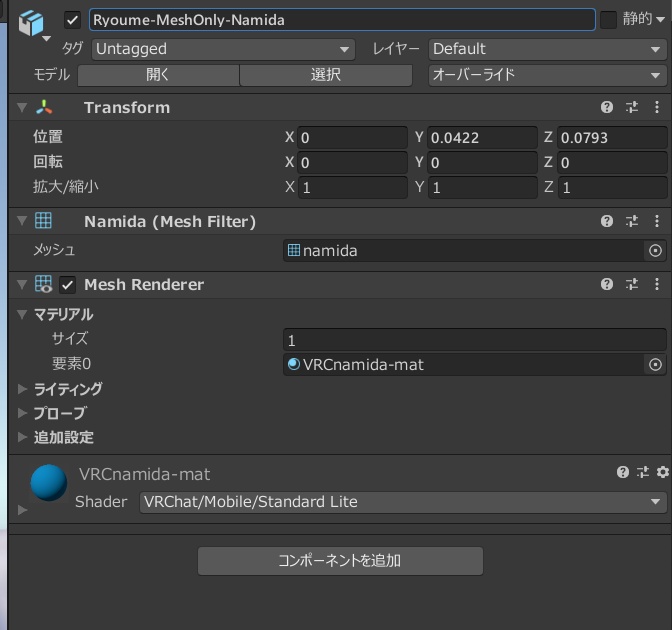Toggle the GameObject active checkbox
This screenshot has height=630, width=672.
point(72,20)
